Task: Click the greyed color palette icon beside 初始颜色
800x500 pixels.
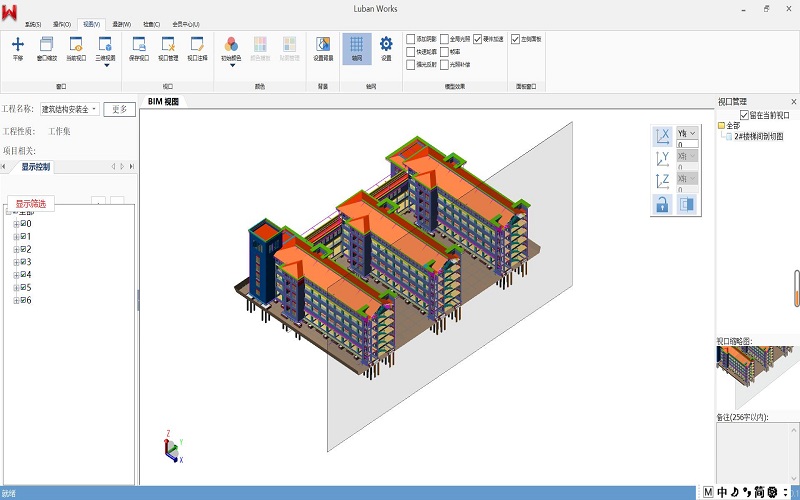Action: tap(260, 44)
